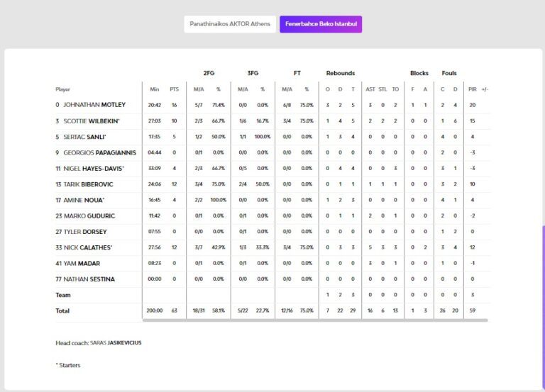Click Amine Noua player name

coord(84,200)
